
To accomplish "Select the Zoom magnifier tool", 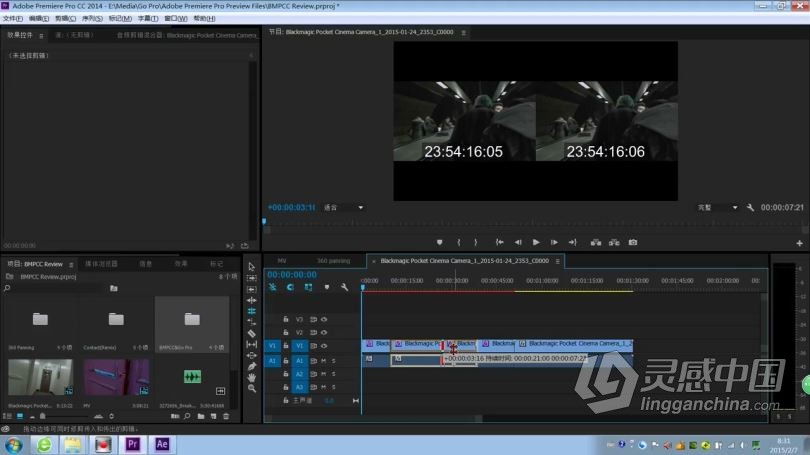I will (252, 388).
